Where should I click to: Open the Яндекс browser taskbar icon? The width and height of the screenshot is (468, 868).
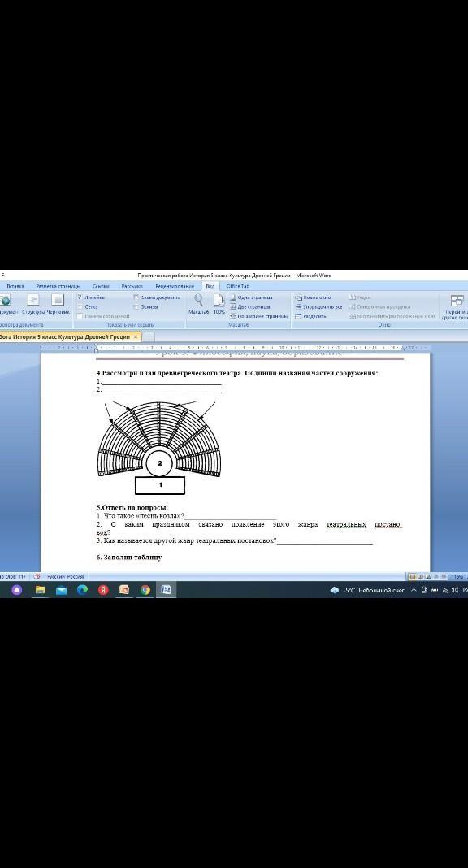[x=103, y=590]
